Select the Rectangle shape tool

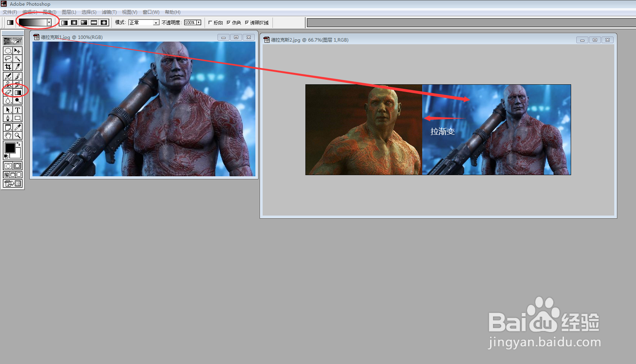pyautogui.click(x=18, y=118)
